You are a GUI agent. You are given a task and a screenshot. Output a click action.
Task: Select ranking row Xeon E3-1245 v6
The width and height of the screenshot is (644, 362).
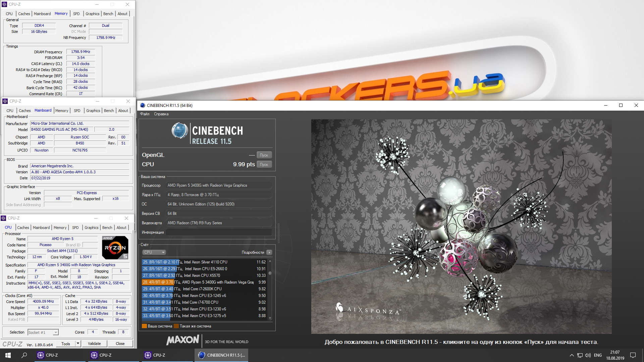pyautogui.click(x=204, y=296)
